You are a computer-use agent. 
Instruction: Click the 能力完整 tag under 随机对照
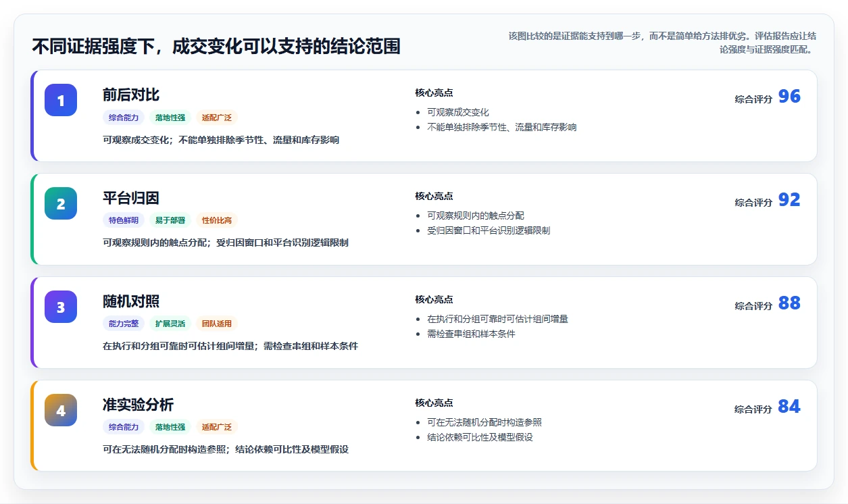[124, 324]
